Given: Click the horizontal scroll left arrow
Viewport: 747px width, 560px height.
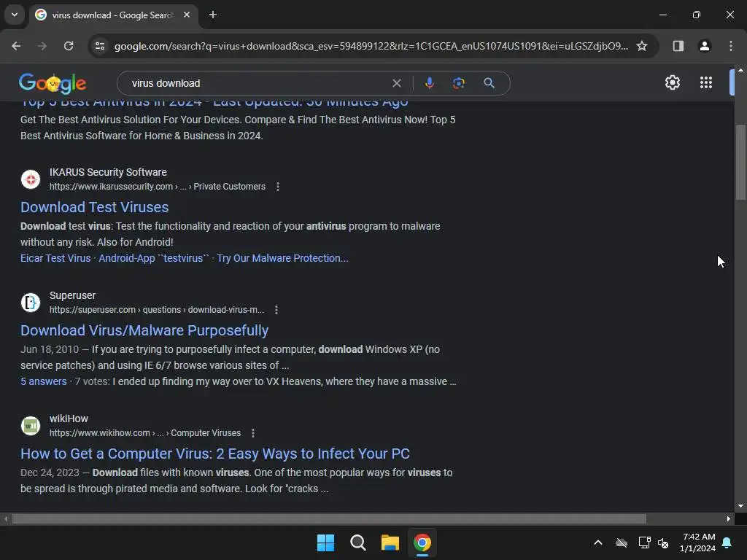Looking at the screenshot, I should point(6,518).
